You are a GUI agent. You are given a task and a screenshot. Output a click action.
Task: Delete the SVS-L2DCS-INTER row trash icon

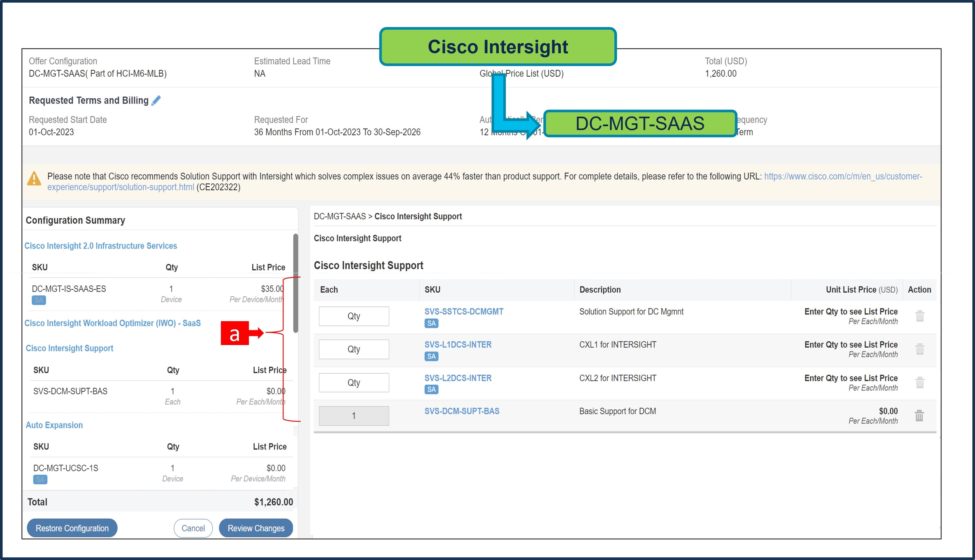point(920,382)
